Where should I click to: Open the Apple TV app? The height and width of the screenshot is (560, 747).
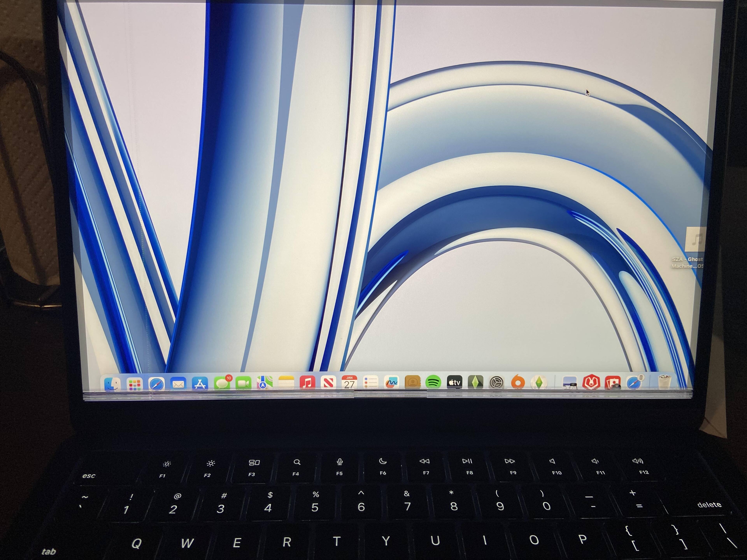coord(455,382)
